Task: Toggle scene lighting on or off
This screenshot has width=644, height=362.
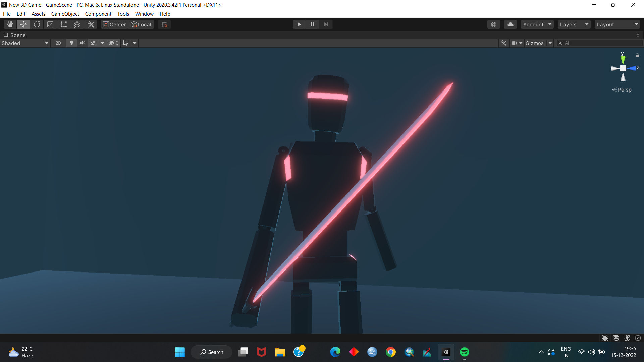Action: (71, 43)
